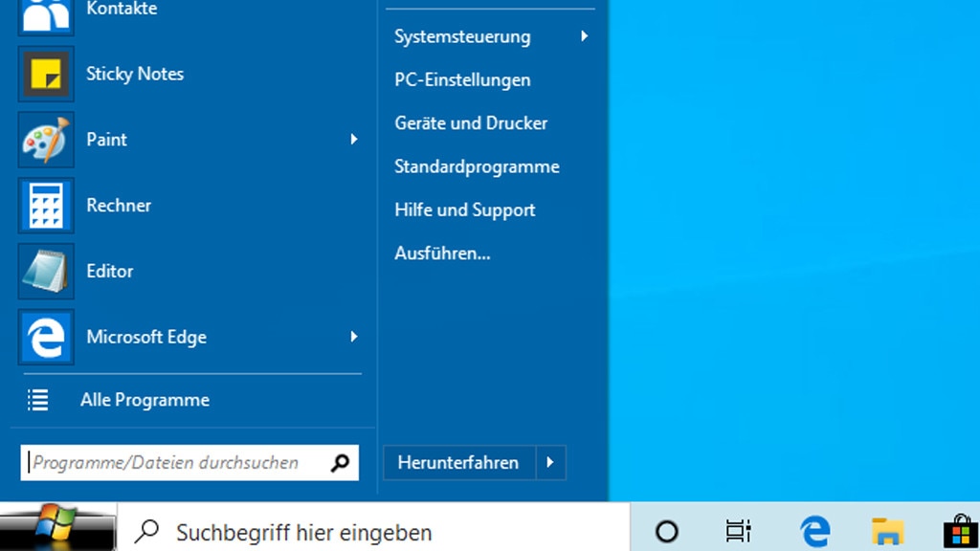This screenshot has width=980, height=551.
Task: Click the Herunterfahren button
Action: coord(457,462)
